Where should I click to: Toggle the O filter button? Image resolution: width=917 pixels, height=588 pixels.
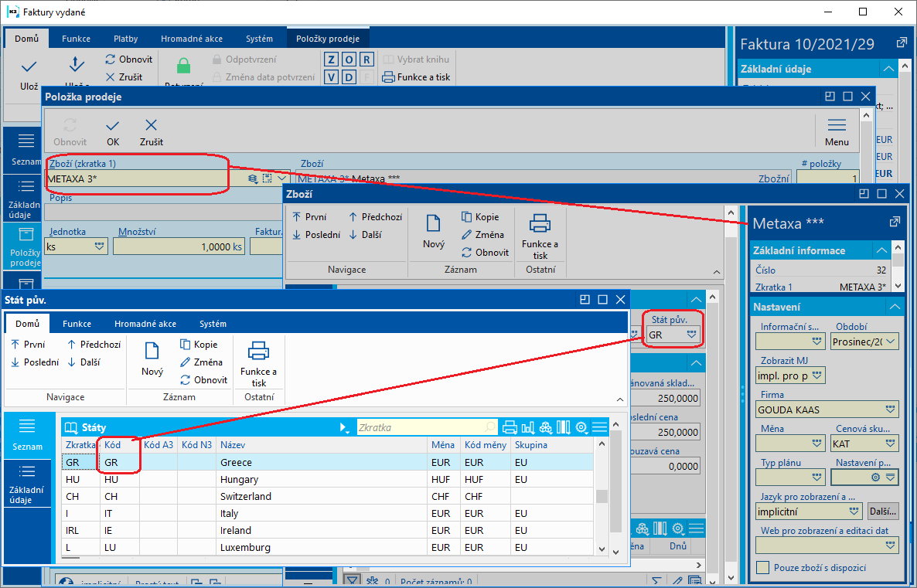click(x=349, y=59)
